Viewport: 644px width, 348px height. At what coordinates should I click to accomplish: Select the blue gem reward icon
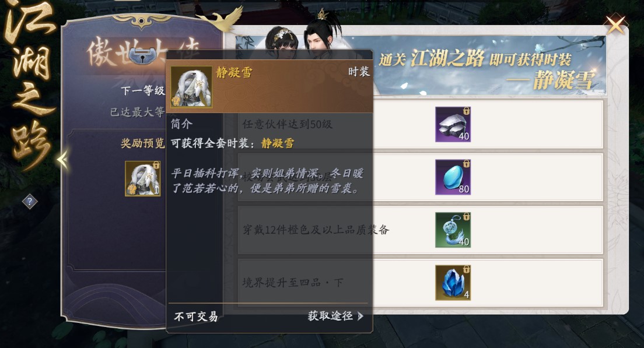(x=453, y=177)
